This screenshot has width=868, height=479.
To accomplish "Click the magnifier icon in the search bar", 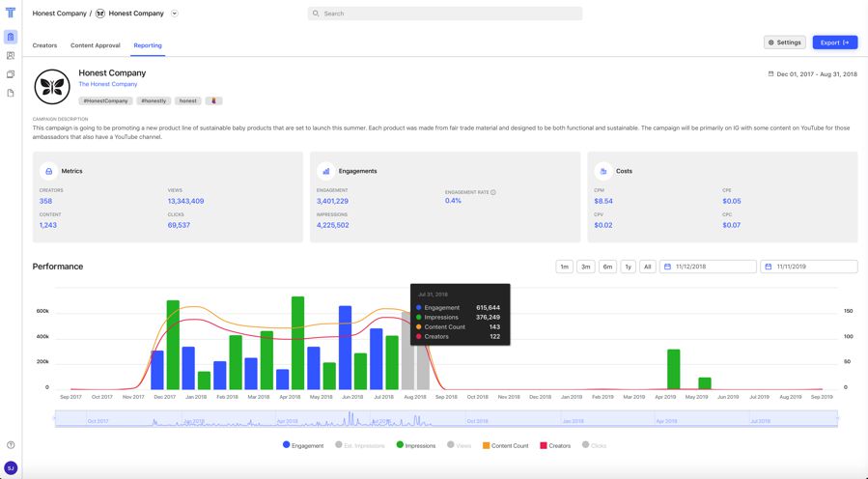I will click(x=316, y=14).
